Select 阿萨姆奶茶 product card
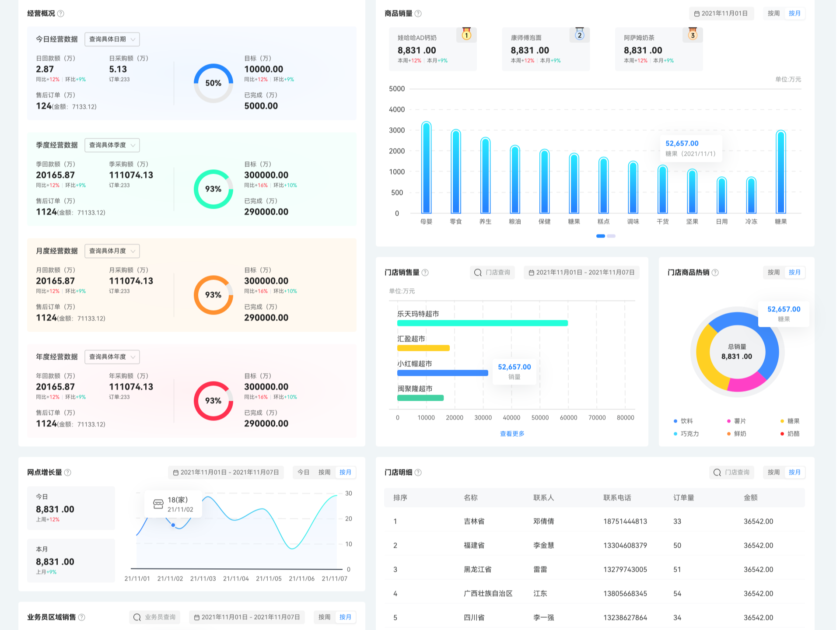This screenshot has height=630, width=840. [x=659, y=49]
